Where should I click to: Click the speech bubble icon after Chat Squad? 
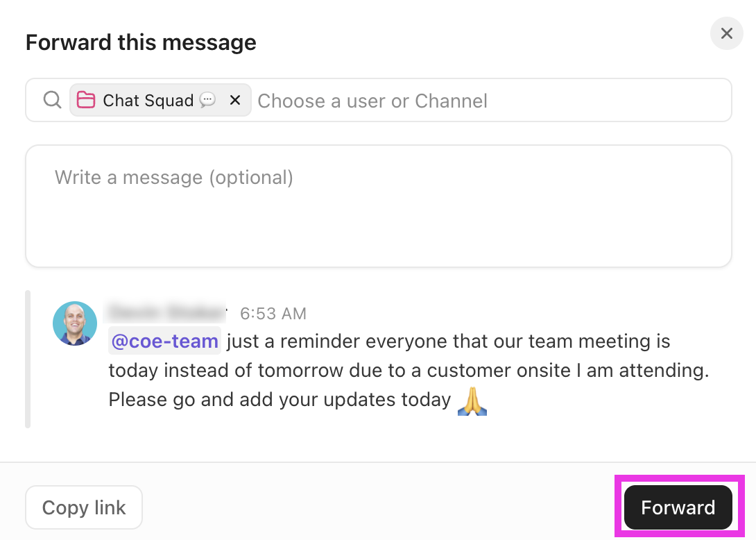point(207,100)
